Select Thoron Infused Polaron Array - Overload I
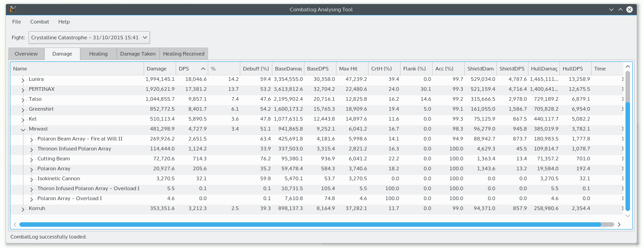Viewport: 644px width, 248px height. tap(89, 188)
